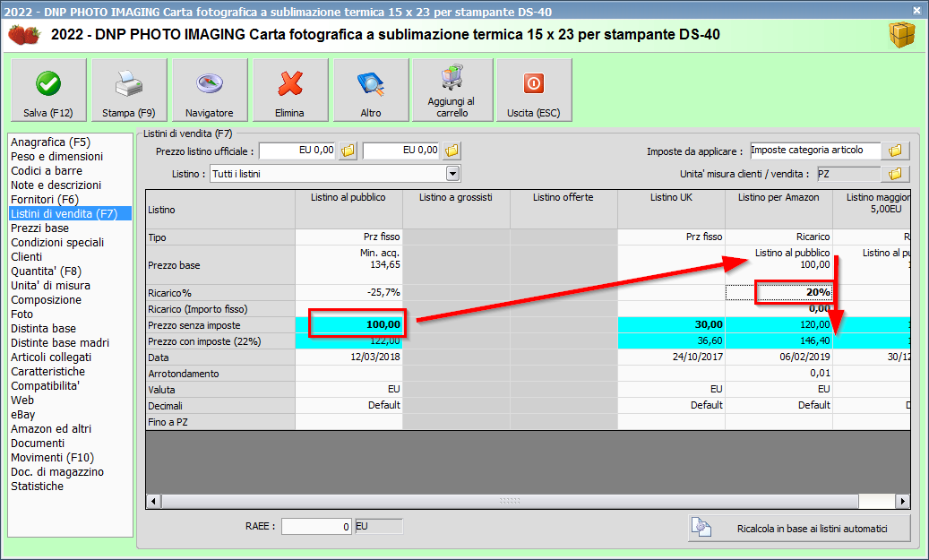Click the horizontal scrollbar right arrow
The height and width of the screenshot is (560, 929).
pos(903,502)
